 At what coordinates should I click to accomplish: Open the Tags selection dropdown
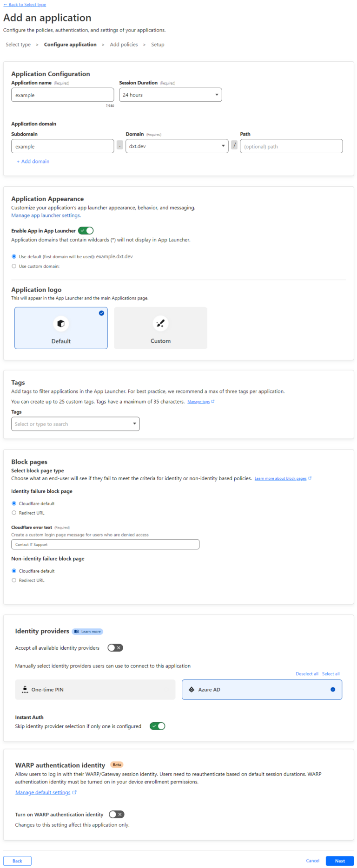[75, 424]
